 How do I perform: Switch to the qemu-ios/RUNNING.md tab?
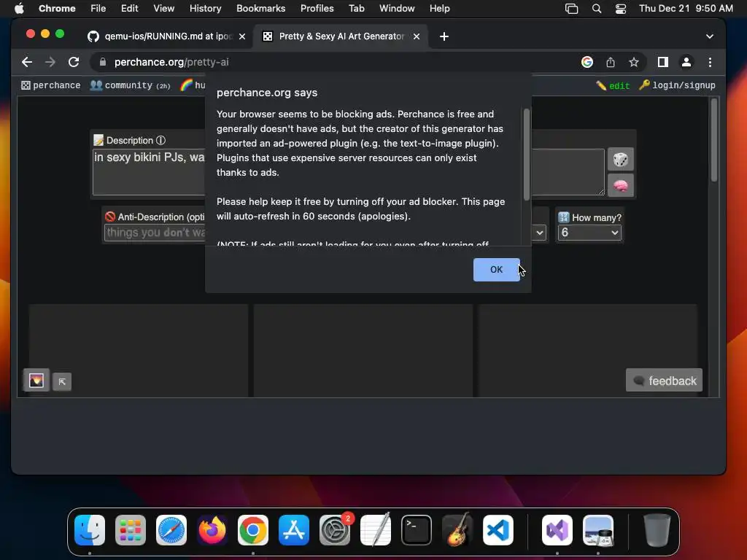[167, 36]
